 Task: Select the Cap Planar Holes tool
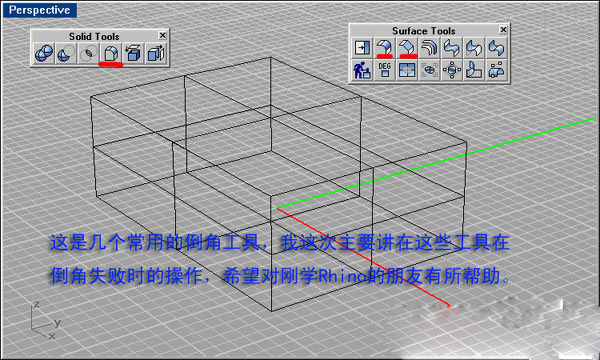(x=133, y=53)
